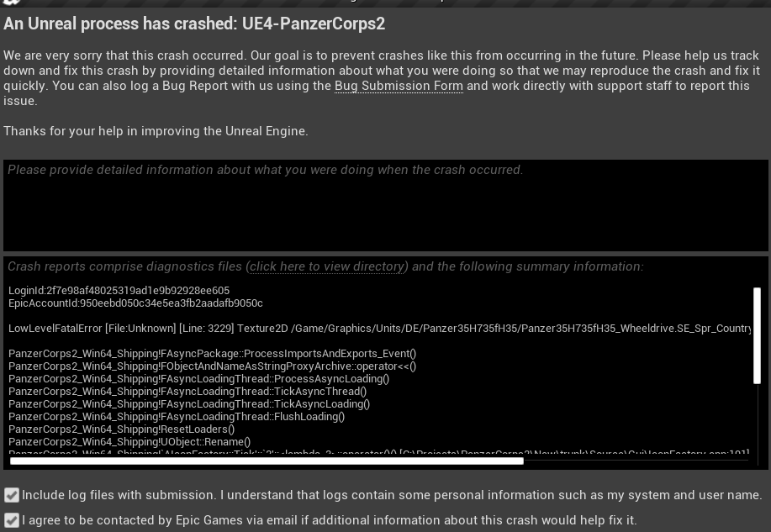
Task: Click the ProcessAsyncLoading stack line
Action: point(198,379)
